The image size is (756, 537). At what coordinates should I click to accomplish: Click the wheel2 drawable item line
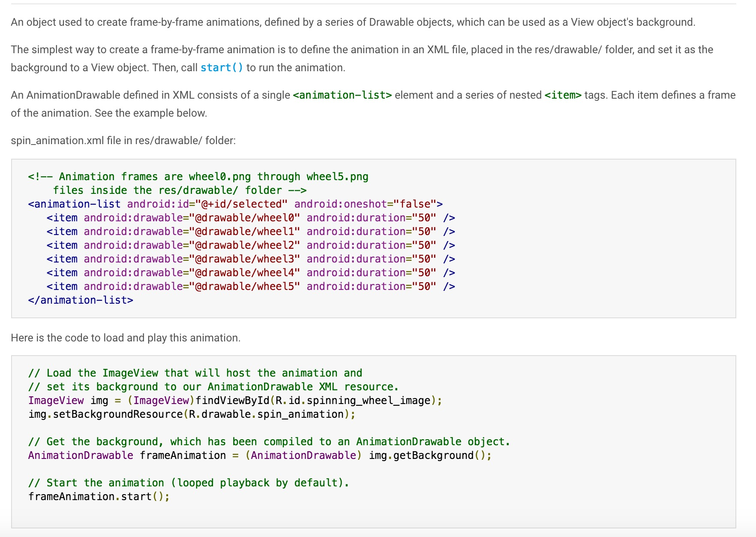251,245
